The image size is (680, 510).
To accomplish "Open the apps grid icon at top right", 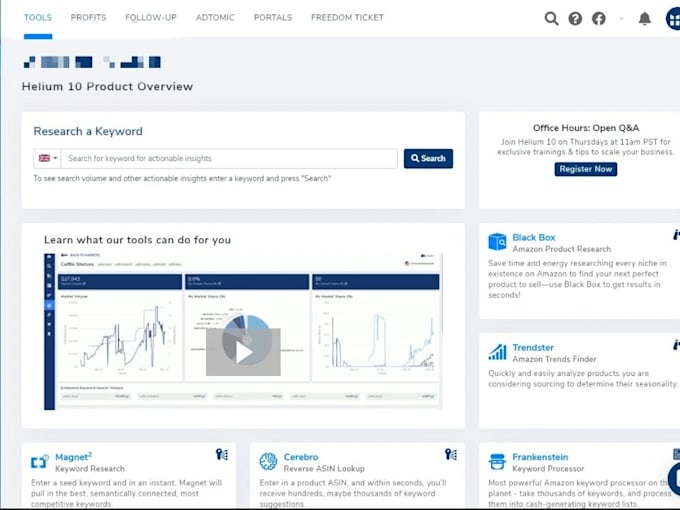I will 673,18.
